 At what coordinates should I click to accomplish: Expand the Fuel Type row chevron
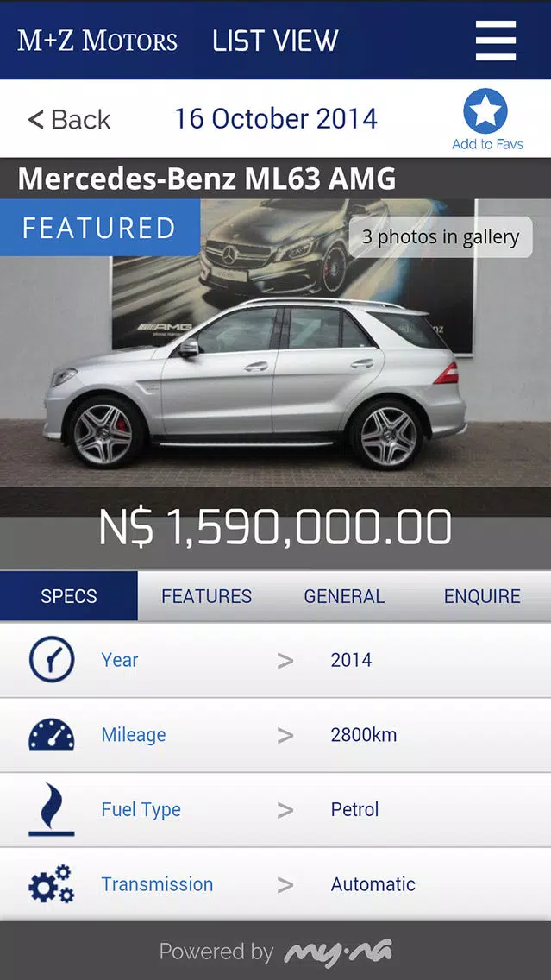point(285,810)
